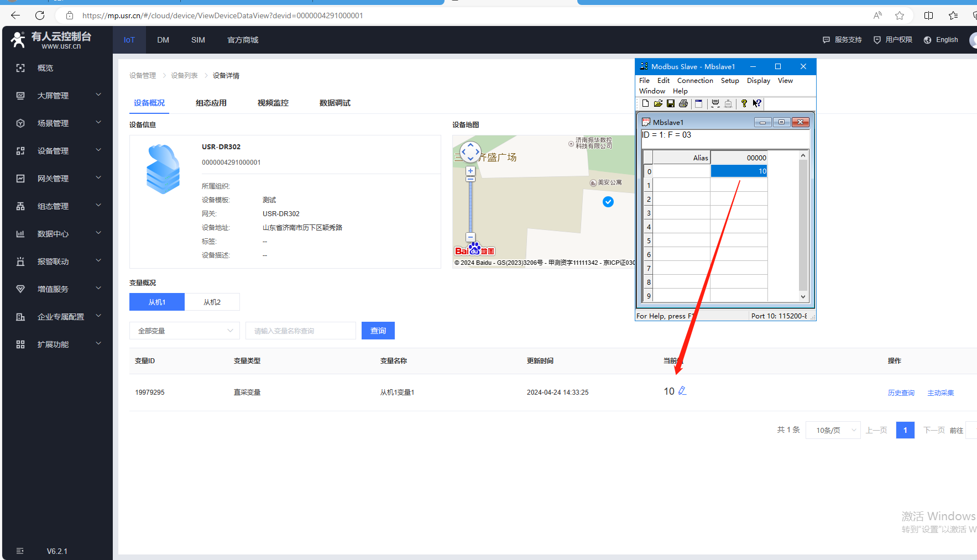Click the blue 查询 search button

[x=378, y=331]
